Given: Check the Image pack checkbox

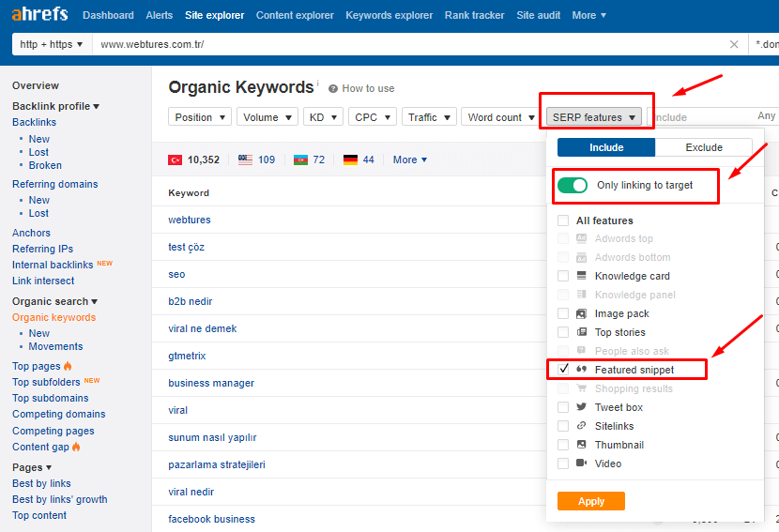Looking at the screenshot, I should pyautogui.click(x=563, y=313).
